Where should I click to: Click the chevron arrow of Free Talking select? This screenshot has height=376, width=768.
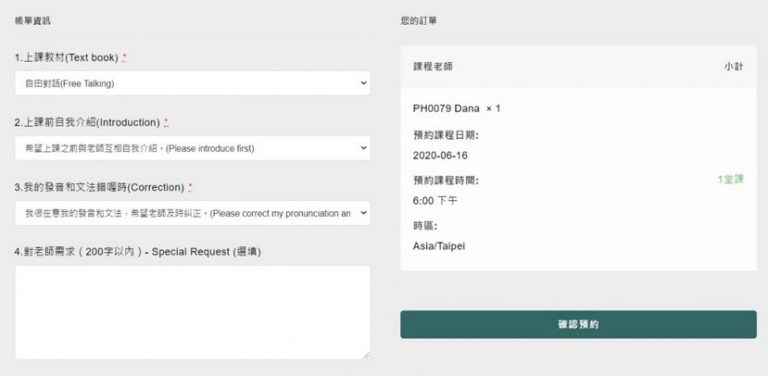tap(363, 83)
